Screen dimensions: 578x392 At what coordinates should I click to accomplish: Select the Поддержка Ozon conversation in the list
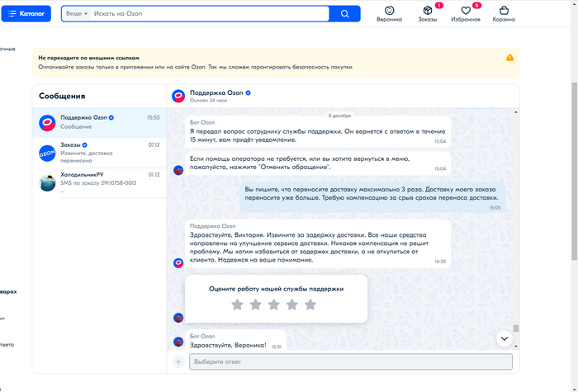pyautogui.click(x=99, y=123)
